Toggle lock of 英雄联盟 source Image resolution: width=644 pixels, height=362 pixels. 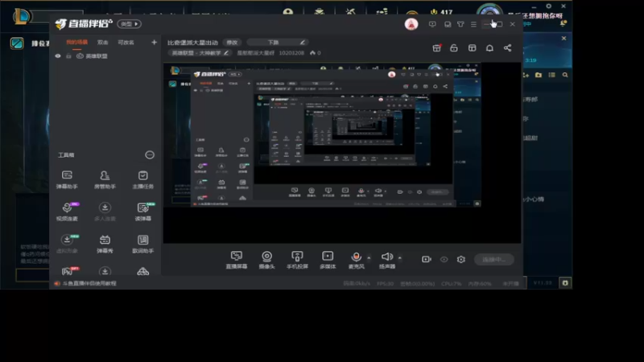(x=68, y=56)
